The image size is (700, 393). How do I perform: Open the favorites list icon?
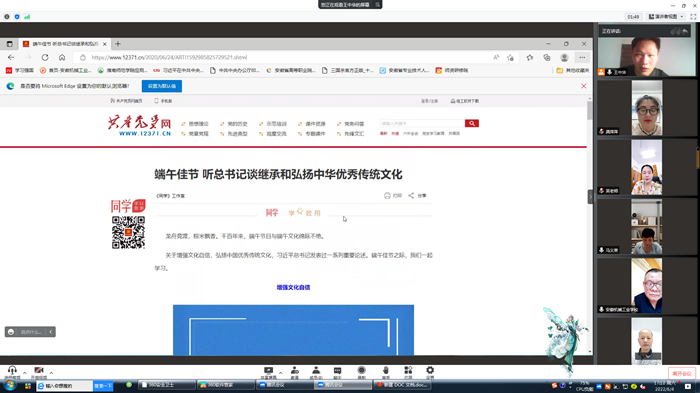530,57
